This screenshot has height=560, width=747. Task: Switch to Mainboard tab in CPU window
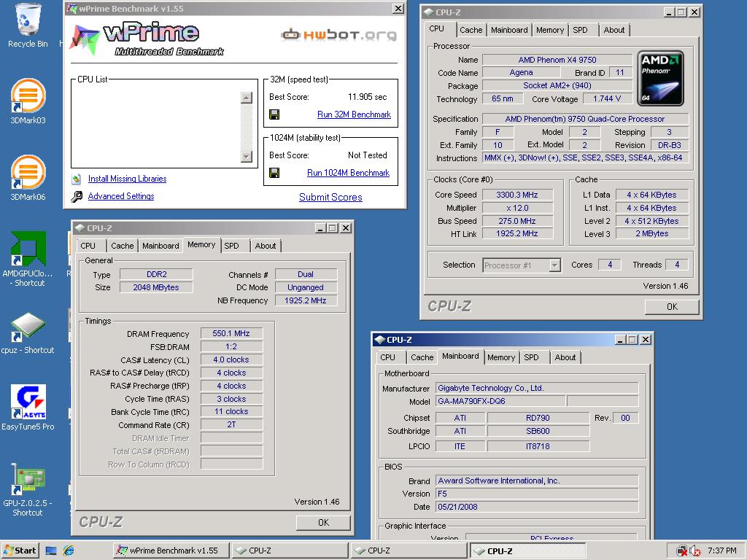509,30
